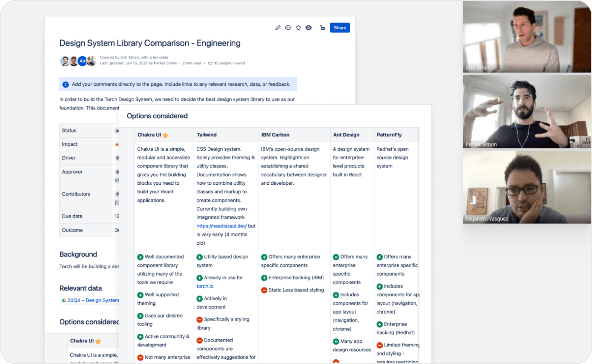The image size is (592, 364).
Task: Click green plus by Active community
Action: pos(140,337)
